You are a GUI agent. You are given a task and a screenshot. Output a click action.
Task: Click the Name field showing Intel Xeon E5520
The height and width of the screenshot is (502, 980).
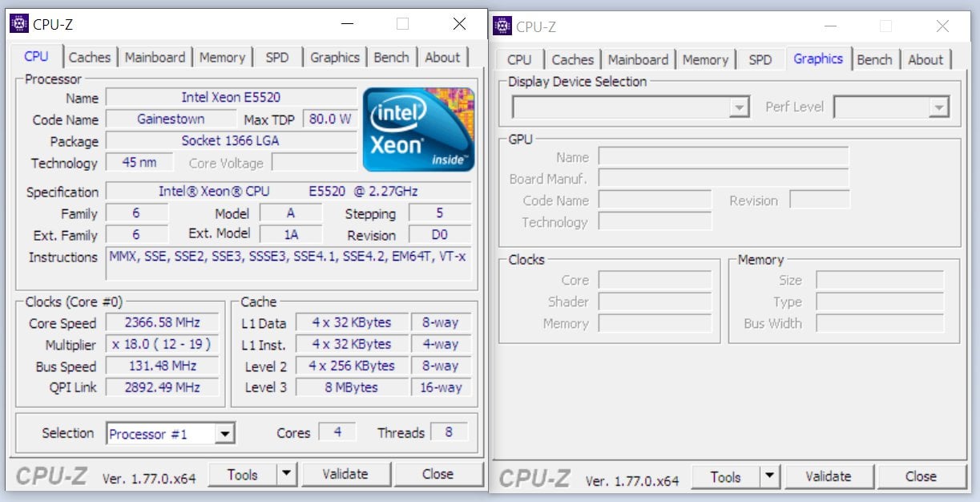pos(232,97)
